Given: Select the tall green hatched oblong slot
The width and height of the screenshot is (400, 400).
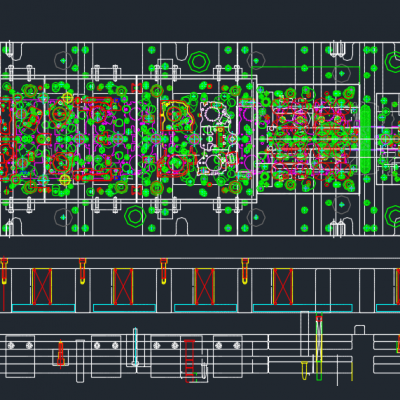Looking at the screenshot, I should click(365, 139).
